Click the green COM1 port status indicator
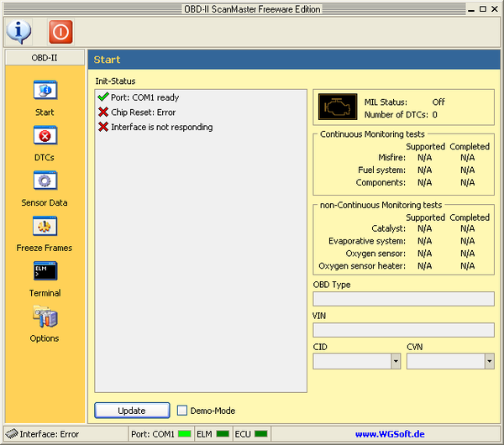Screen dimensions: 504x445 (x=184, y=434)
